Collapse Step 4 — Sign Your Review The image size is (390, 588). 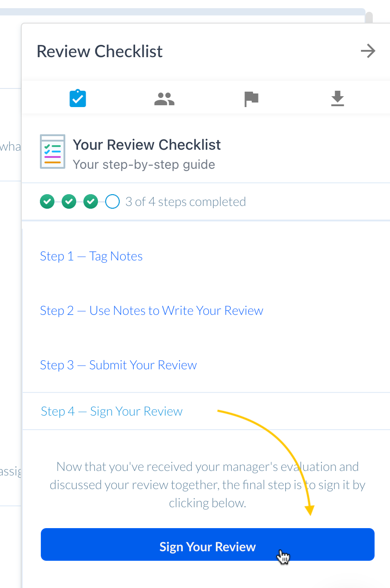tap(112, 412)
